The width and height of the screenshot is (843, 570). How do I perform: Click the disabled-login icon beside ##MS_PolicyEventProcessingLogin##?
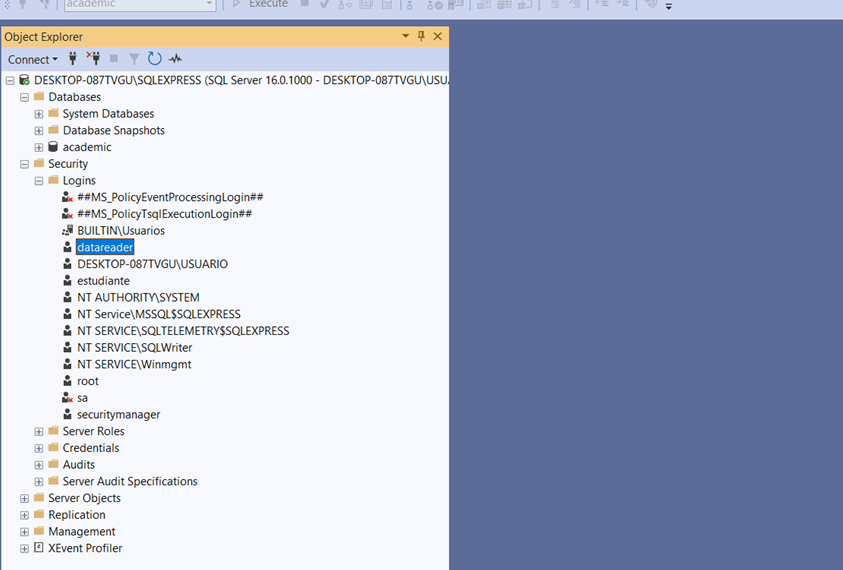click(67, 197)
